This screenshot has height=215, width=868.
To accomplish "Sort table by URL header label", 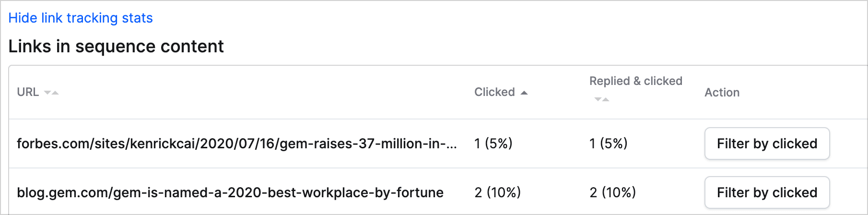I will [28, 92].
